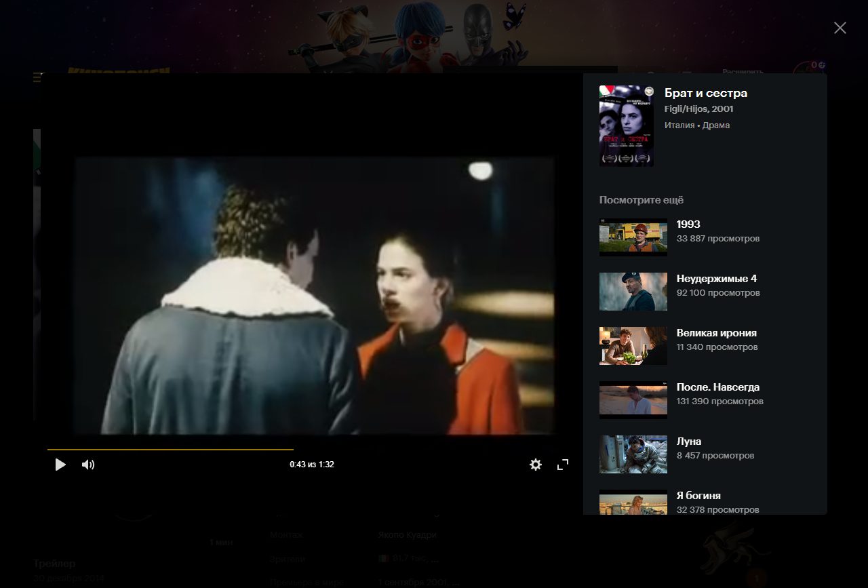Play the trailer video
The height and width of the screenshot is (588, 868).
click(60, 465)
